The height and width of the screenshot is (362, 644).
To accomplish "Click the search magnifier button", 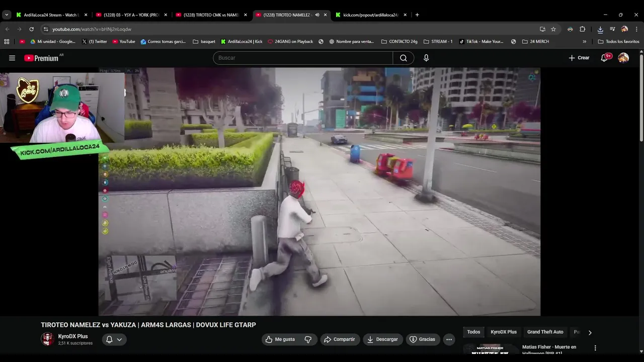I will (x=404, y=58).
